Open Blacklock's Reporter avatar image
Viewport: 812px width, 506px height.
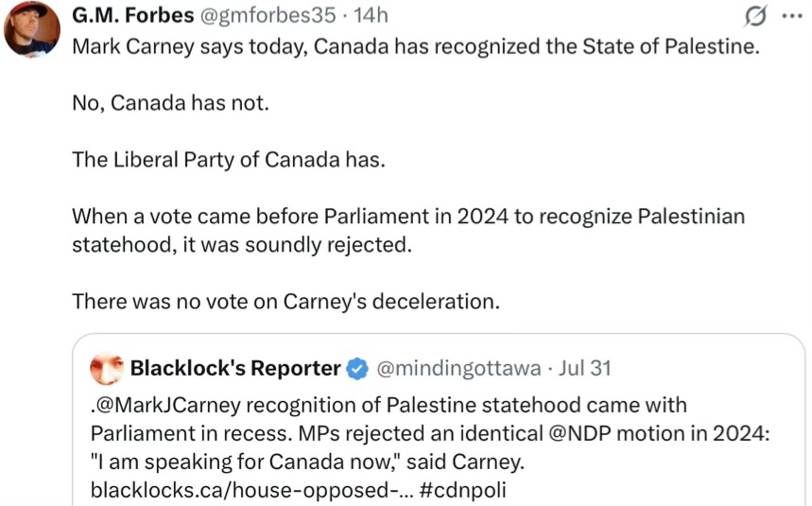coord(107,368)
